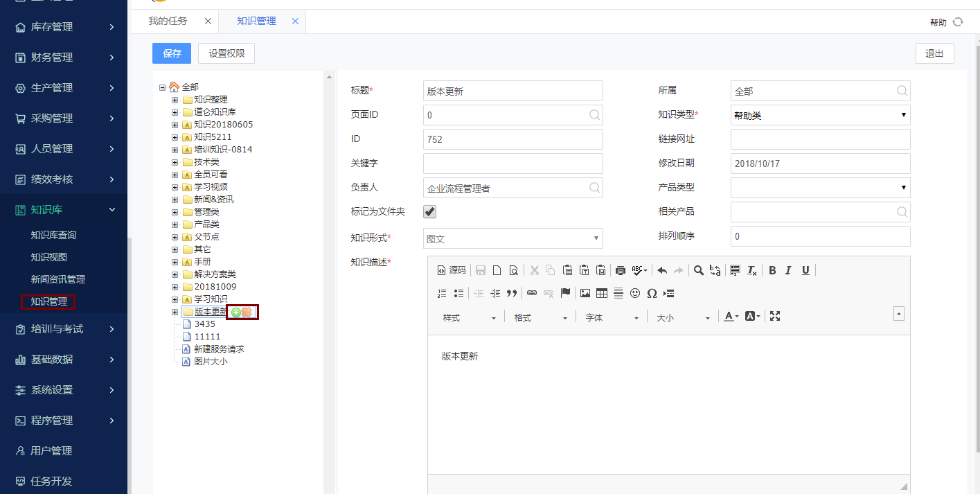Maximize the rich text editor
The image size is (980, 494).
[x=774, y=316]
